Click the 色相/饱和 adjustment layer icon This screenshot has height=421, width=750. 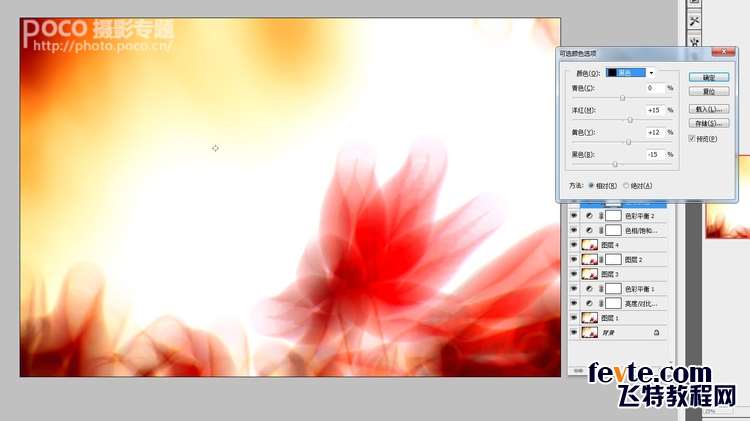(x=589, y=231)
